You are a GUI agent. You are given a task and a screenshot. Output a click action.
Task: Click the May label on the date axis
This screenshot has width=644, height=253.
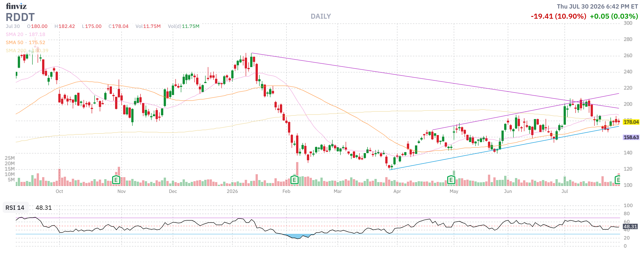[454, 191]
